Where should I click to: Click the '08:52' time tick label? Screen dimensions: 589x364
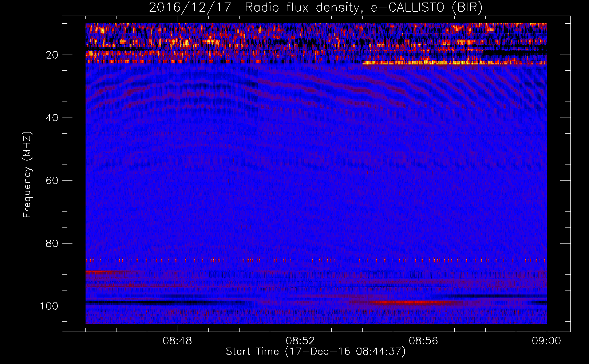point(300,341)
